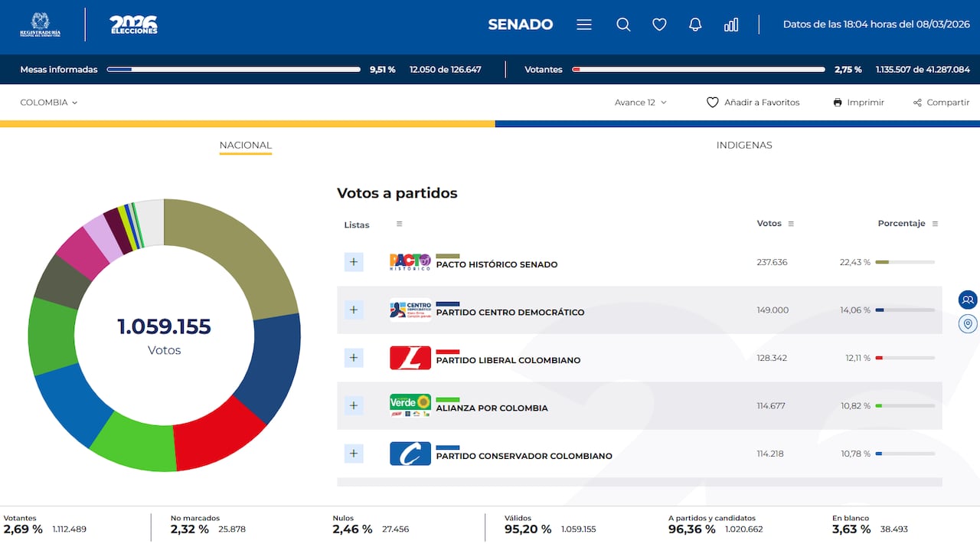Click the SENADO heading link
980x544 pixels.
[521, 24]
